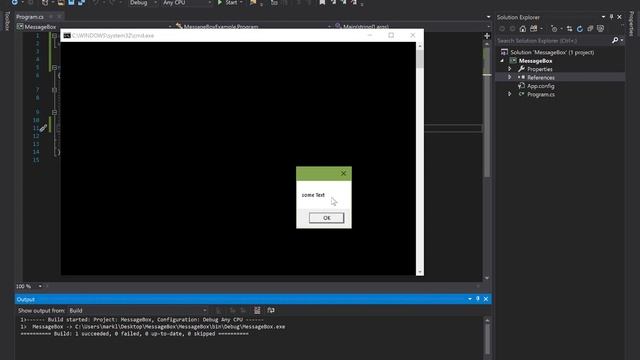Open the Output panel options dropdown
This screenshot has width=640, height=360.
point(470,299)
